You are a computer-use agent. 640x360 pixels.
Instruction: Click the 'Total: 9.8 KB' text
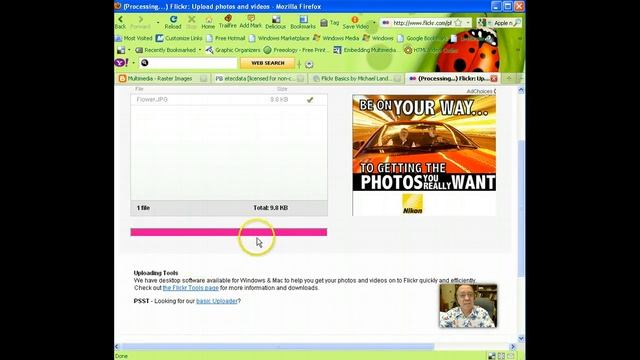(271, 208)
